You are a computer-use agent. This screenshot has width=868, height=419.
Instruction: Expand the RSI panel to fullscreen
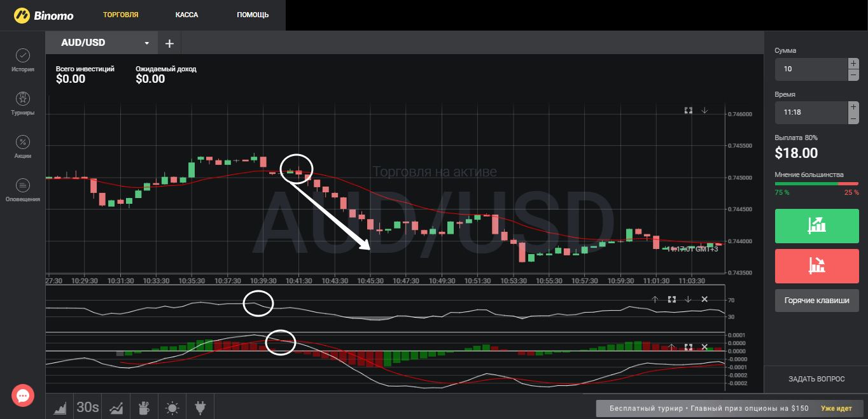tap(671, 299)
